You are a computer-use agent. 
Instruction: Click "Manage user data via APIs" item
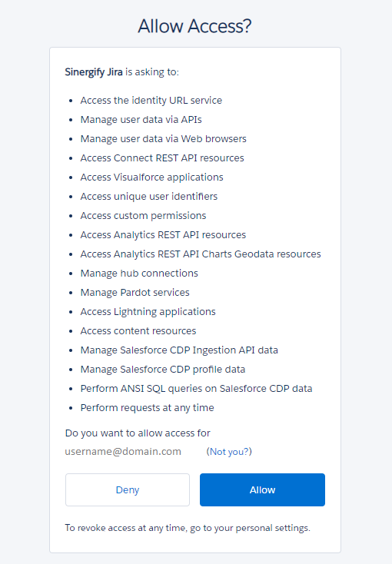tap(141, 119)
